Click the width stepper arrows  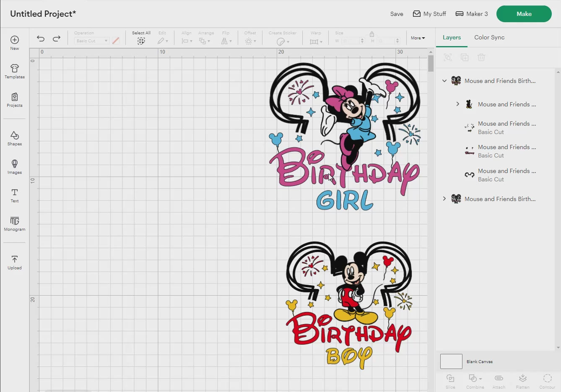point(363,41)
